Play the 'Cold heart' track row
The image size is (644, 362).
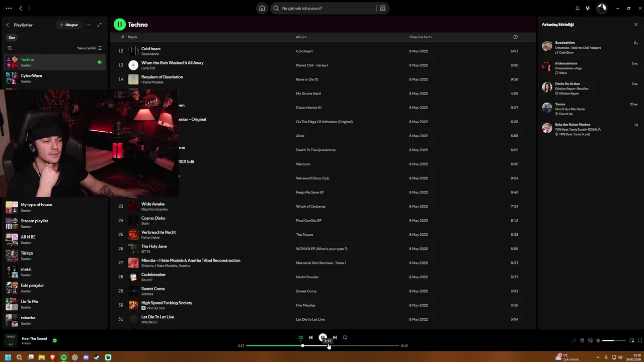tap(322, 51)
